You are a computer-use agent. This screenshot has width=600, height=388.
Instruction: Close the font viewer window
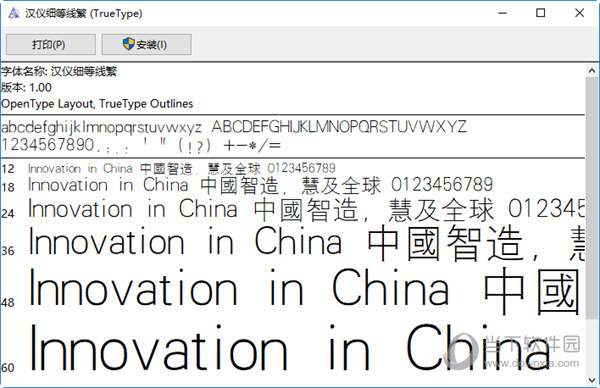579,13
